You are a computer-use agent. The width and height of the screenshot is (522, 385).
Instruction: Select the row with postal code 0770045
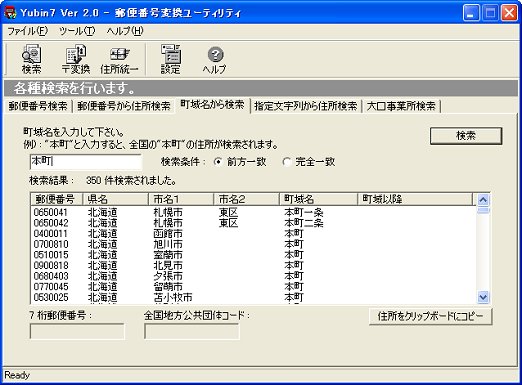253,287
